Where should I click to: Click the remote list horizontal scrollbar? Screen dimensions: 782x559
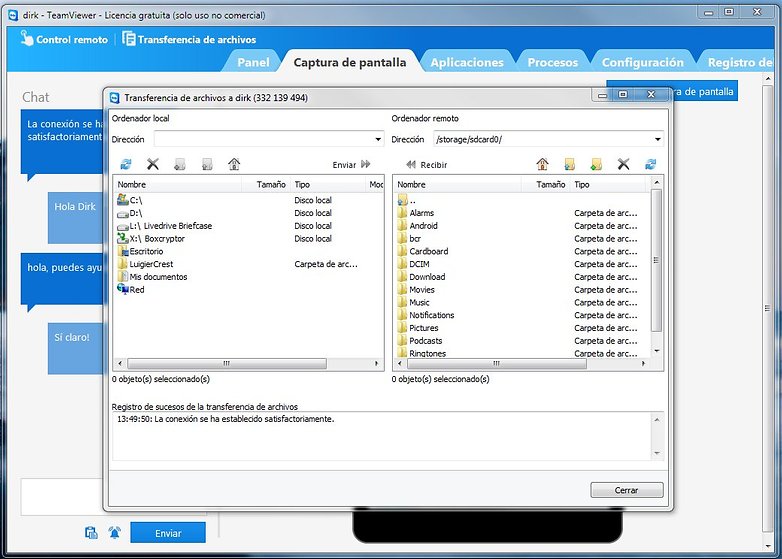click(496, 364)
